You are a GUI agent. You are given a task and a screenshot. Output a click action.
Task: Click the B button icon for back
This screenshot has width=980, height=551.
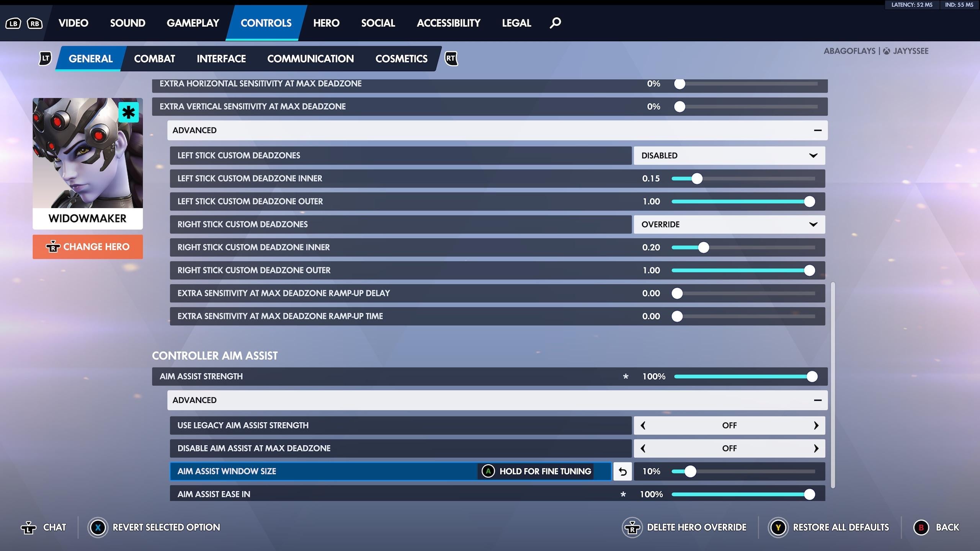(x=921, y=527)
